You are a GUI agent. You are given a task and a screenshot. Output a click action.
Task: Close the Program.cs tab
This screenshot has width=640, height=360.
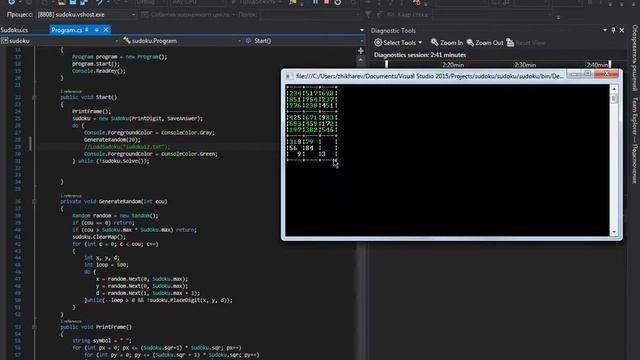click(x=106, y=30)
